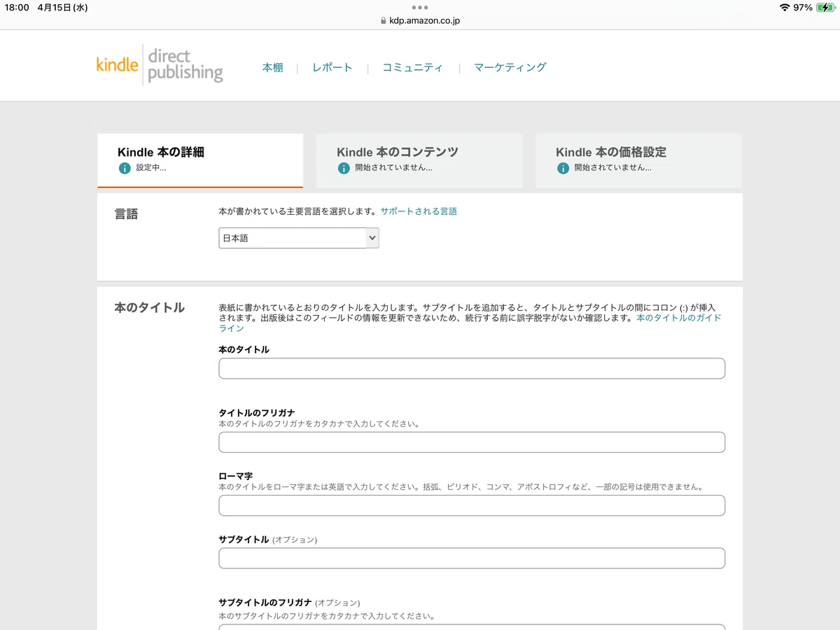Open the 本のタイトルのガイドライン link

679,318
